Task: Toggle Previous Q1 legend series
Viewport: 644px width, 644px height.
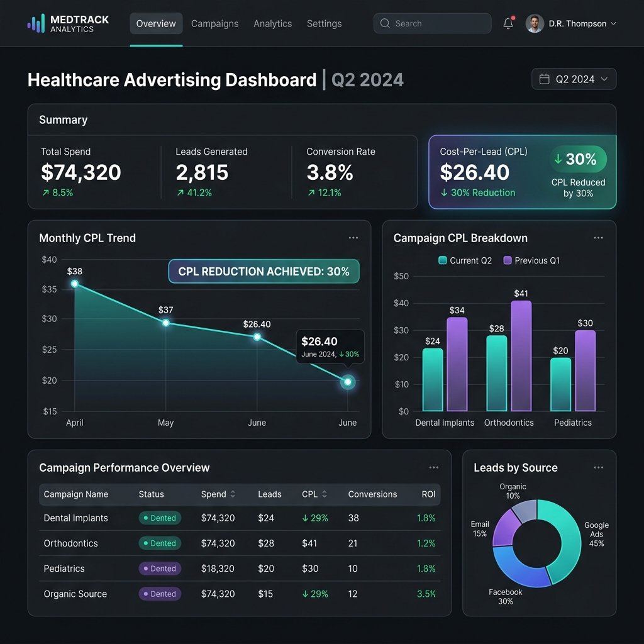Action: coord(531,260)
